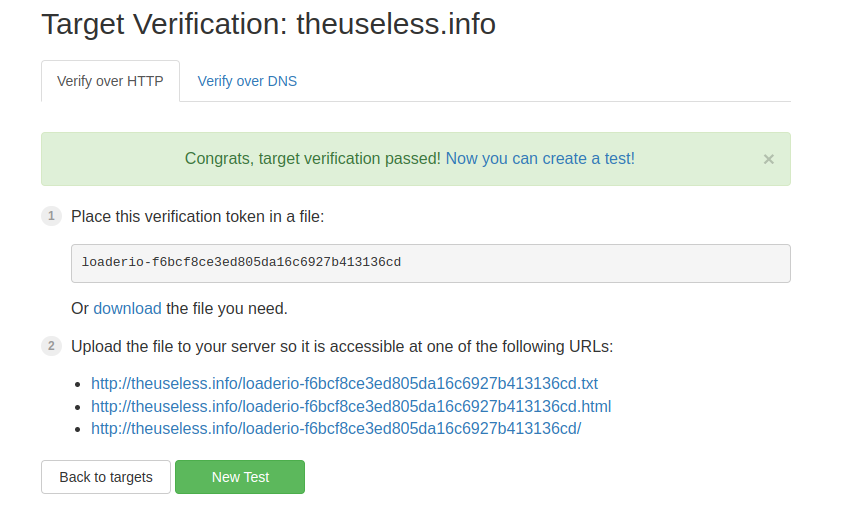Go back using the Back to targets button
Screen dimensions: 862x530
tap(106, 477)
